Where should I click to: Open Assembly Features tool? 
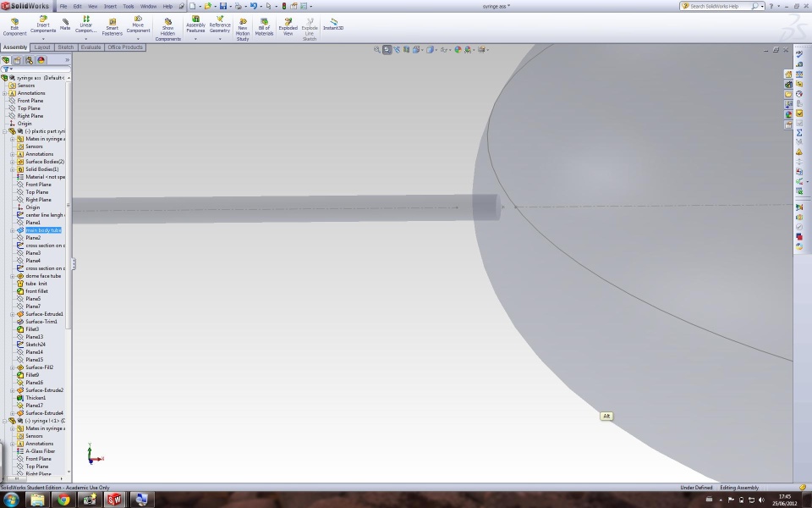click(x=195, y=25)
